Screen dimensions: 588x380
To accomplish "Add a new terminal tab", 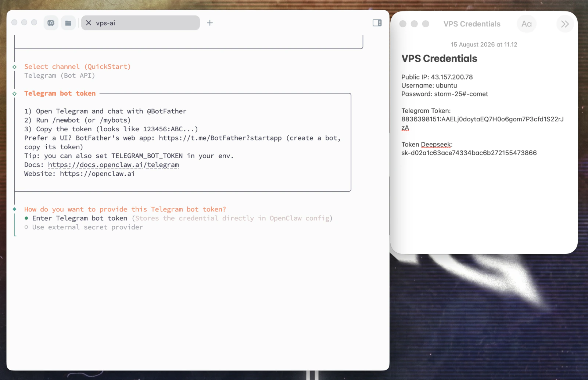I will point(210,23).
